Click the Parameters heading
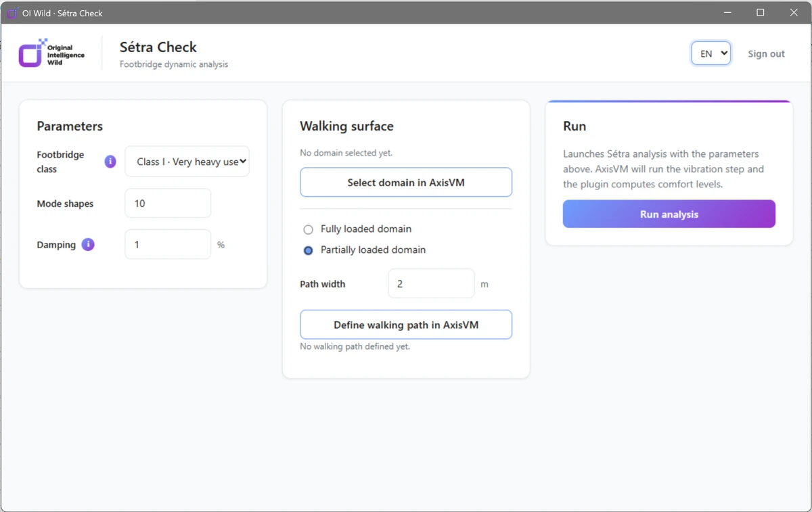 [x=70, y=126]
